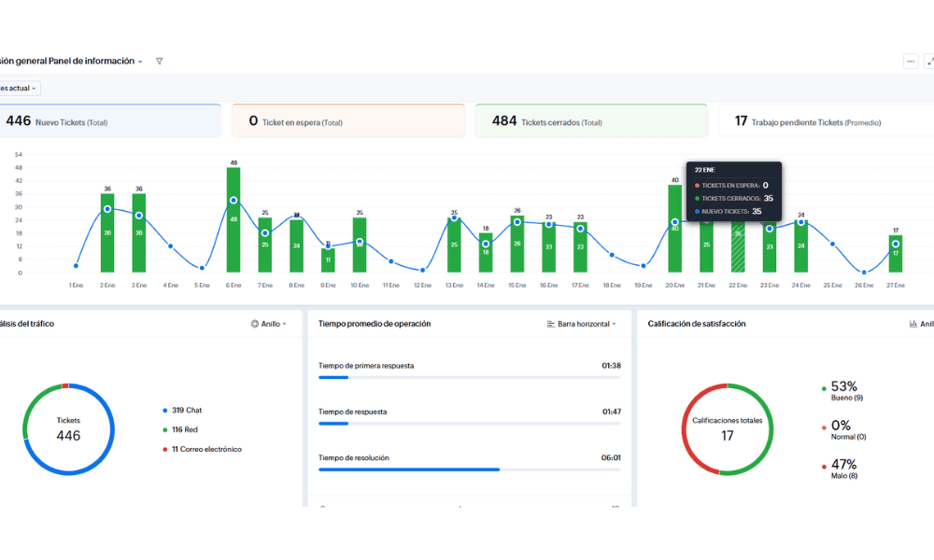Image resolution: width=934 pixels, height=560 pixels.
Task: Select the 484 Tickets cerrados summary card
Action: (590, 121)
